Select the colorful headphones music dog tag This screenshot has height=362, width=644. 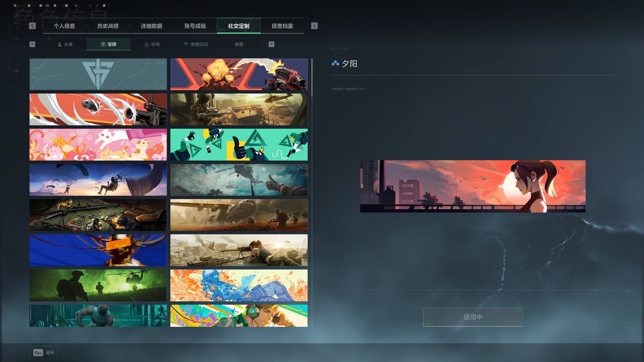[239, 315]
